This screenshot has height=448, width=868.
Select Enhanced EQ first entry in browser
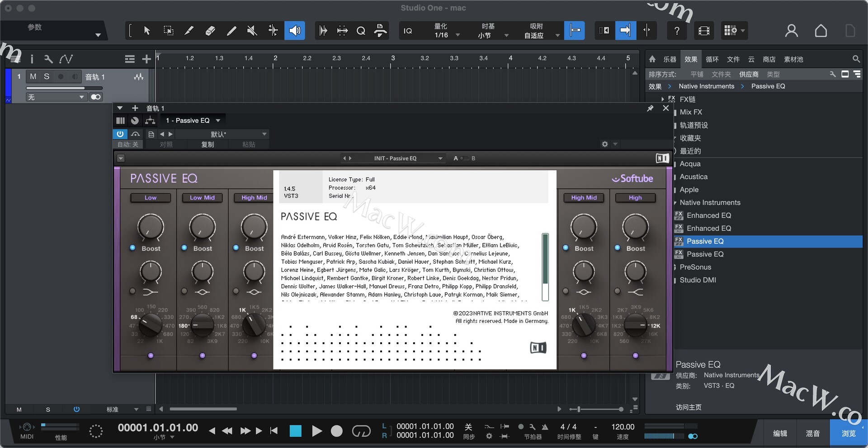(708, 215)
